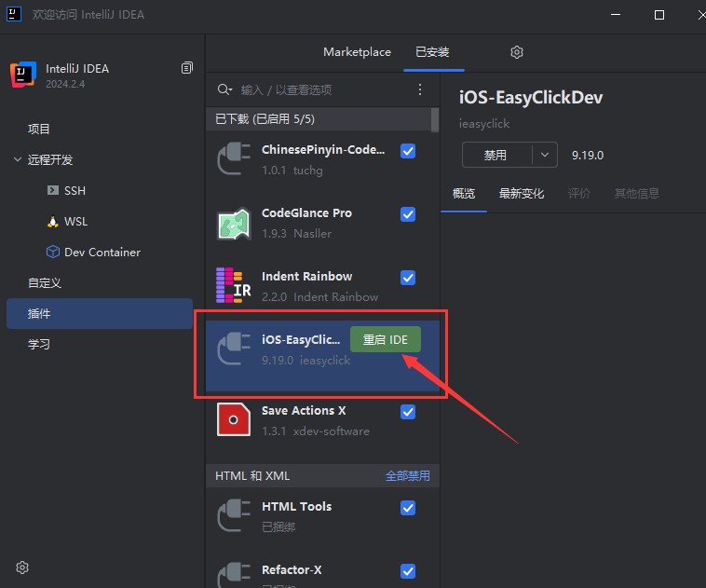Click the copy icon next to IntelliJ IDEA
Image resolution: width=706 pixels, height=588 pixels.
click(187, 68)
